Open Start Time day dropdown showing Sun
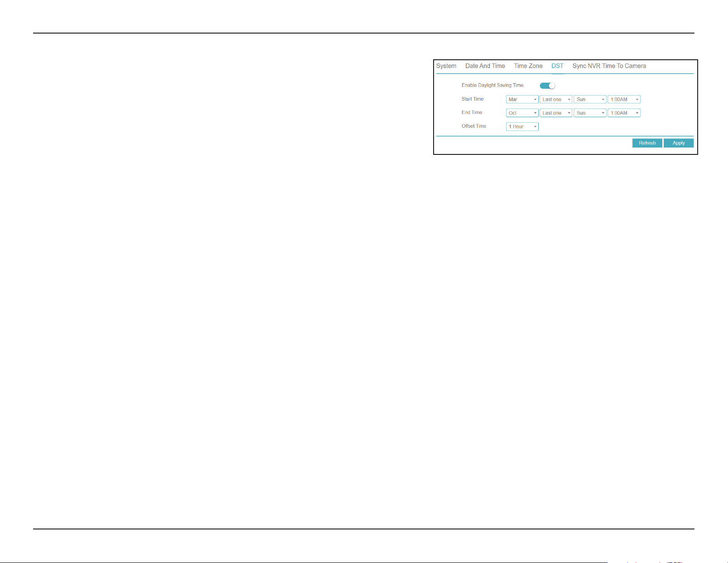728x563 pixels. coord(590,99)
